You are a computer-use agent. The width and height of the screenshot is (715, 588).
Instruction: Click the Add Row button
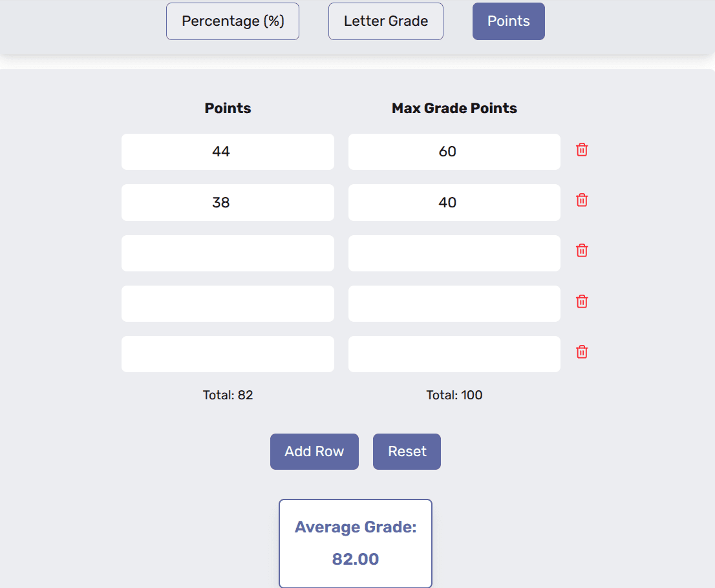314,451
